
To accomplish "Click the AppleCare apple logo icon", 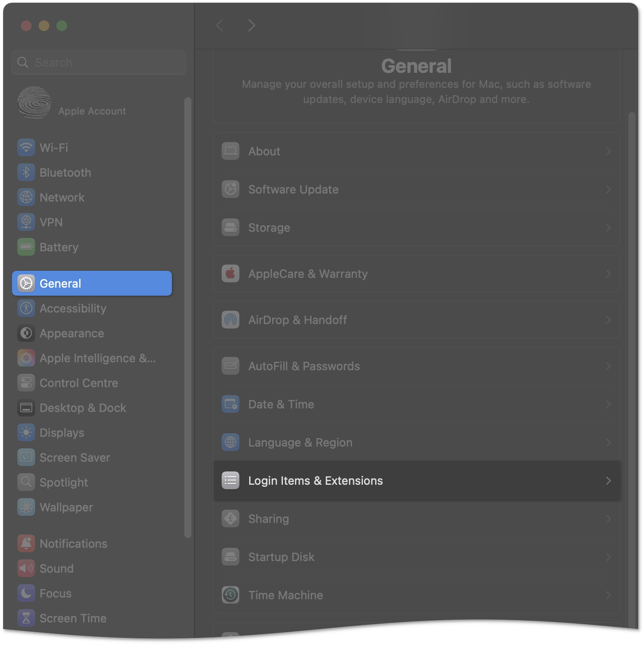I will [231, 274].
